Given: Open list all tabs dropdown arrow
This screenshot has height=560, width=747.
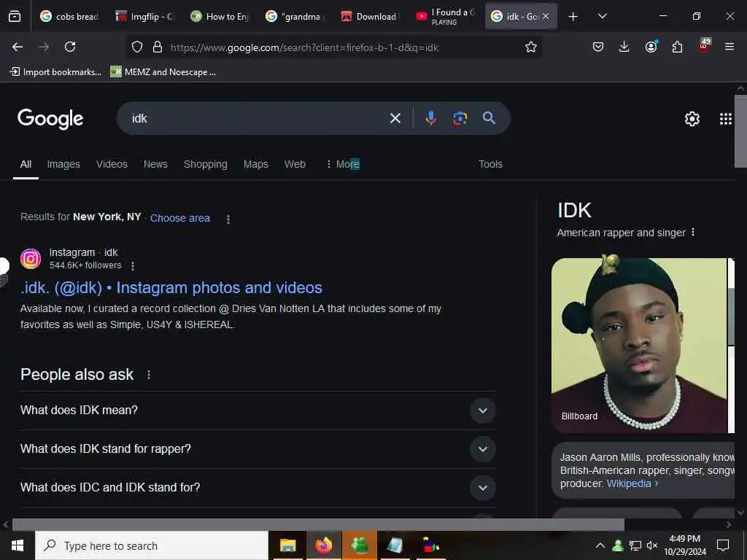Looking at the screenshot, I should pos(602,16).
